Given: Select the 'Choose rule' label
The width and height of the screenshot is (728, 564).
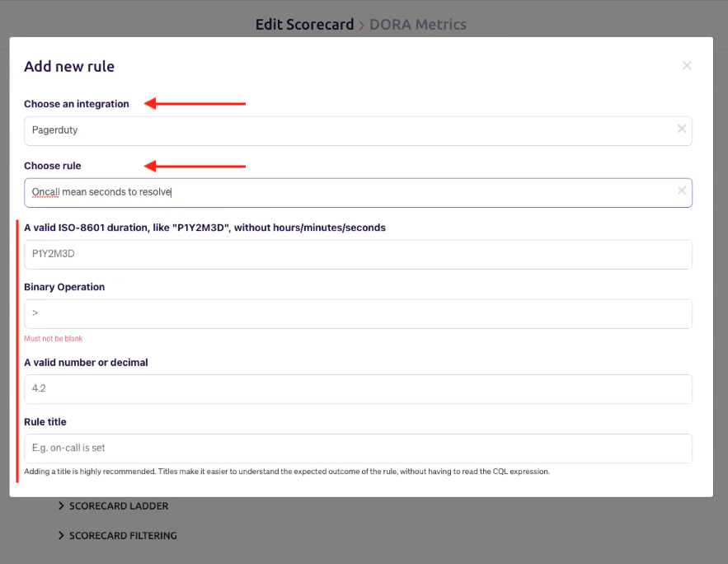Looking at the screenshot, I should click(53, 166).
